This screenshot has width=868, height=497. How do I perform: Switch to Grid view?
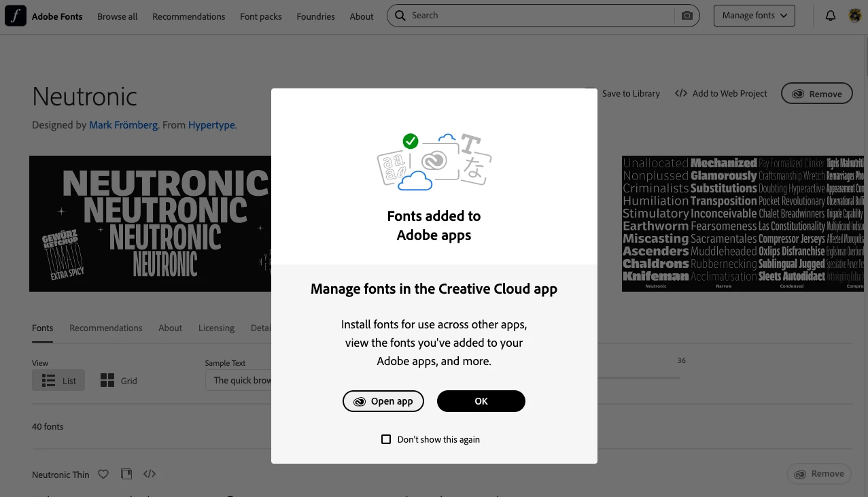(x=119, y=381)
